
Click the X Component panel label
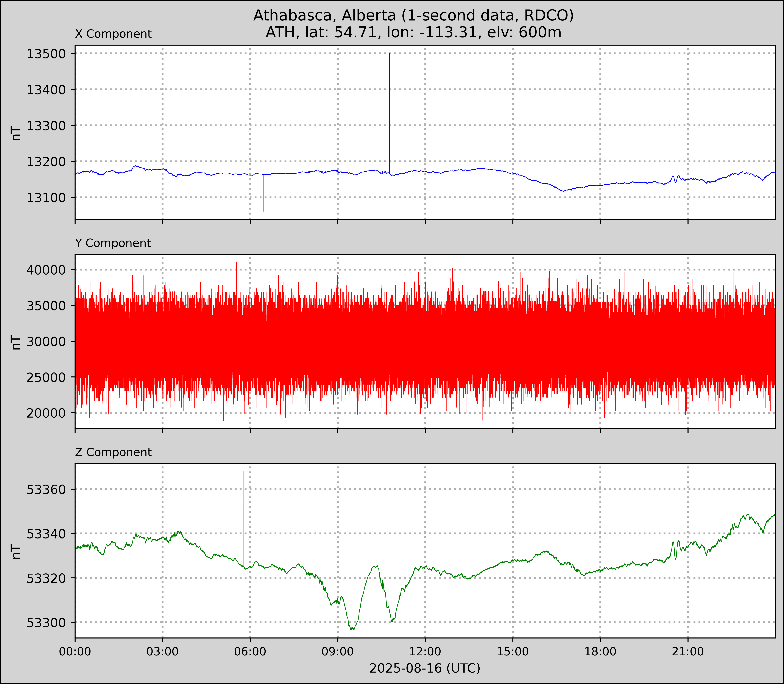113,34
